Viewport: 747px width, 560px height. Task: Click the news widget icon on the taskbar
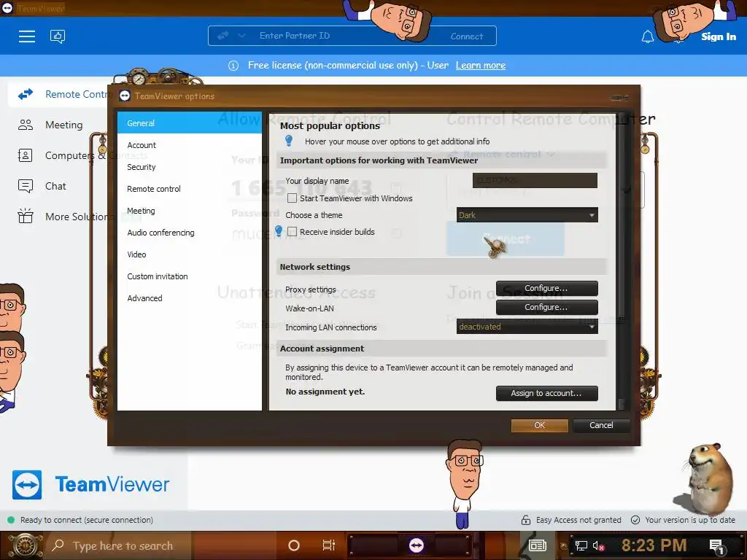(538, 545)
